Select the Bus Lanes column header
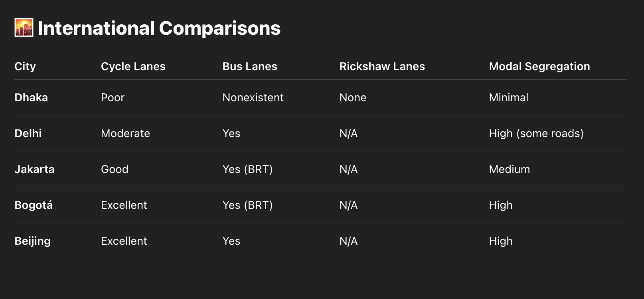Viewport: 644px width, 299px height. pyautogui.click(x=250, y=66)
